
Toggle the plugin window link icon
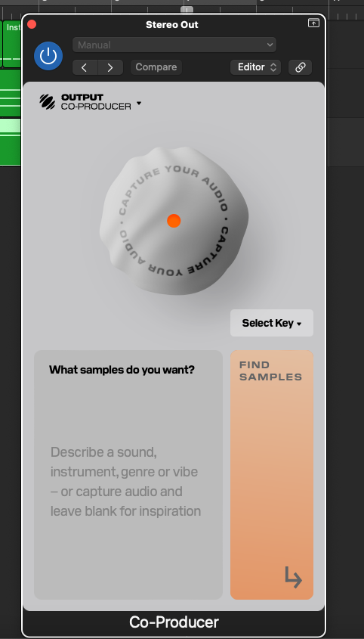point(300,67)
